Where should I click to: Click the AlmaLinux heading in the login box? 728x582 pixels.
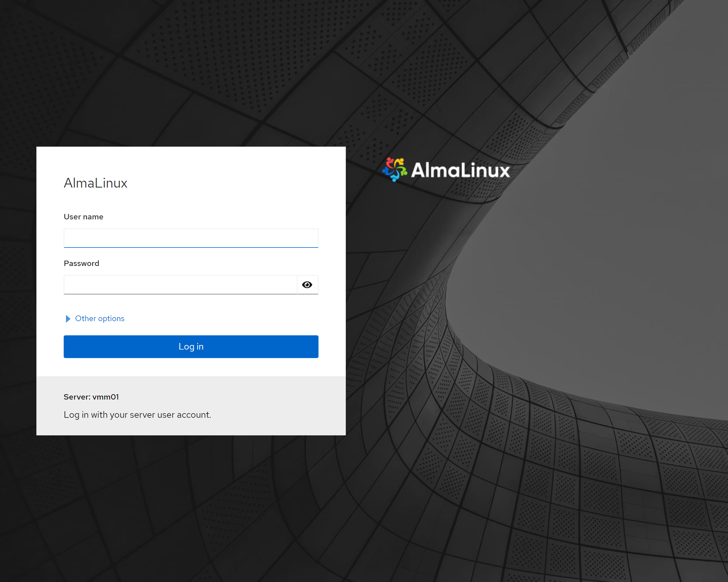coord(96,183)
